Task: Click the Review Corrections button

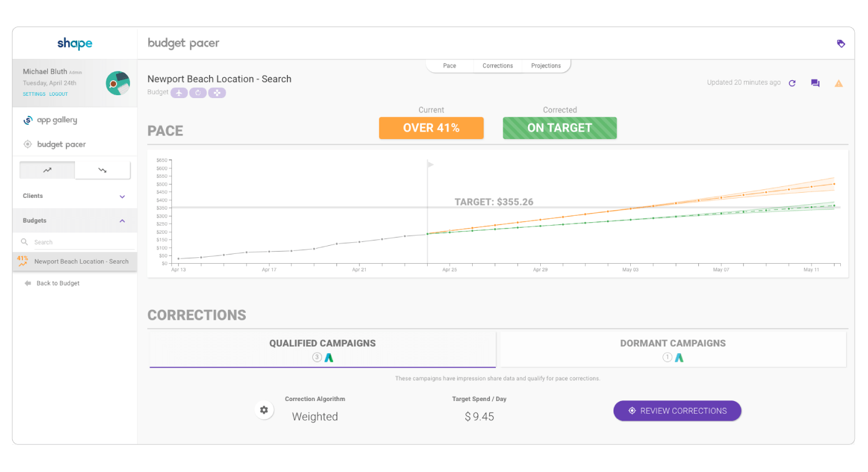Action: pos(676,410)
